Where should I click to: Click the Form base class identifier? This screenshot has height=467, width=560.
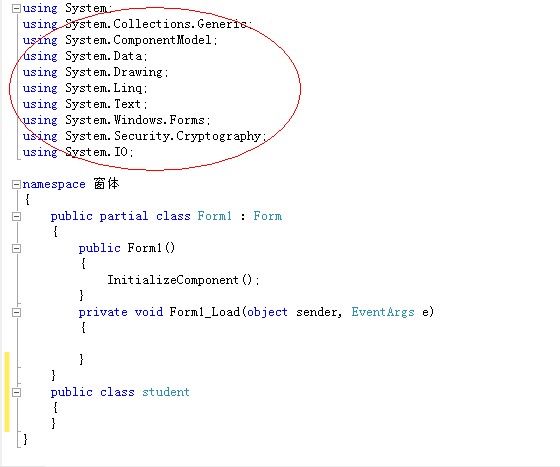point(268,216)
